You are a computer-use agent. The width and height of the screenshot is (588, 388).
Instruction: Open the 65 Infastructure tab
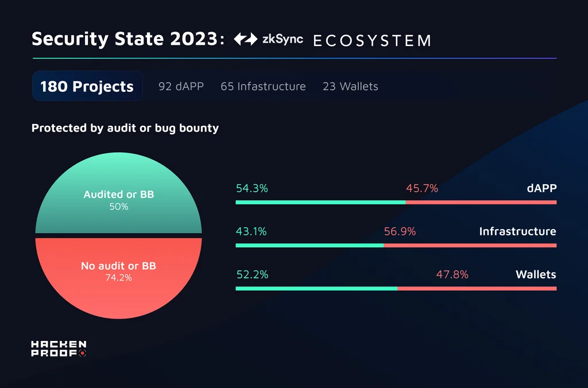tap(263, 86)
